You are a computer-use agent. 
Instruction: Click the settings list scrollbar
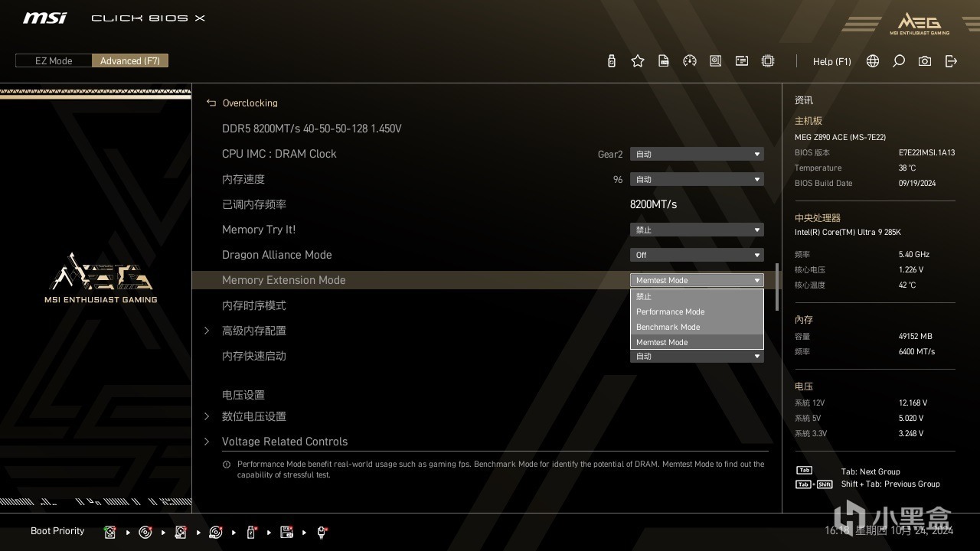(776, 287)
